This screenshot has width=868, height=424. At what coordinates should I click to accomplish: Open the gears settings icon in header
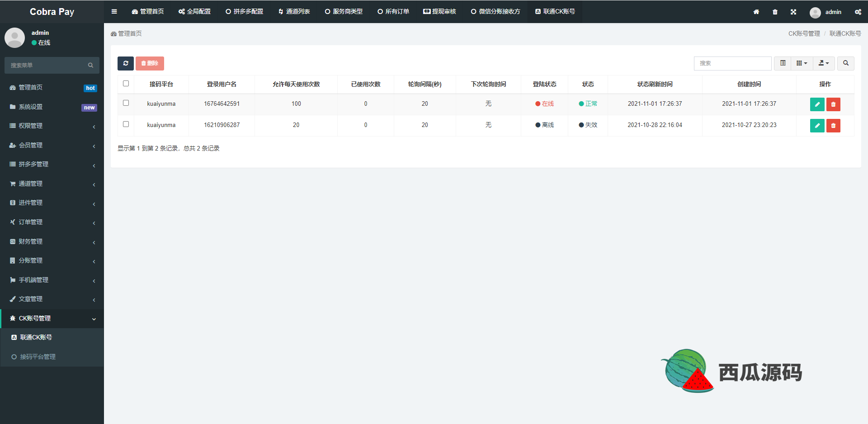tap(858, 12)
